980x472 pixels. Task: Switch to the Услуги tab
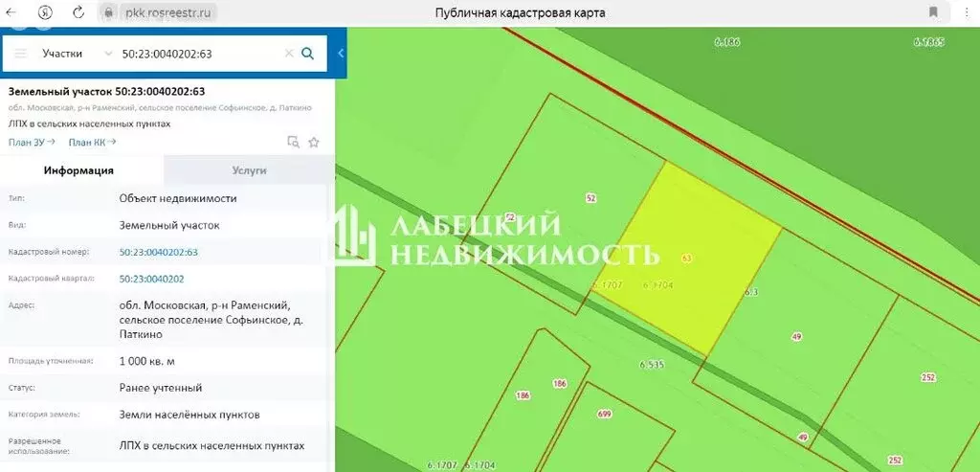tap(250, 170)
